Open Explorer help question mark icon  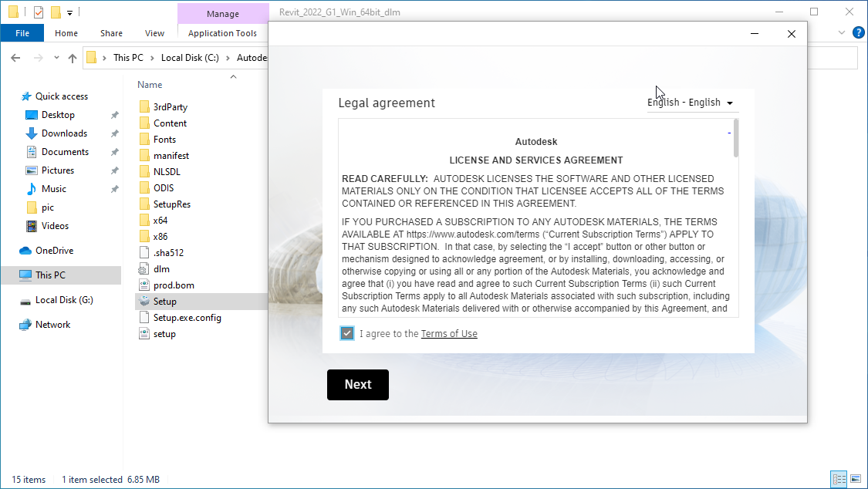click(858, 32)
